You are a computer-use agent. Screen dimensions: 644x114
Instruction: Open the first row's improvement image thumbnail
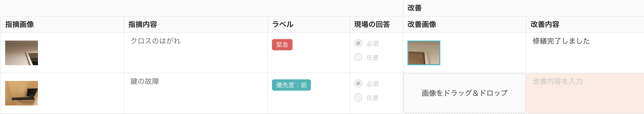pyautogui.click(x=424, y=53)
